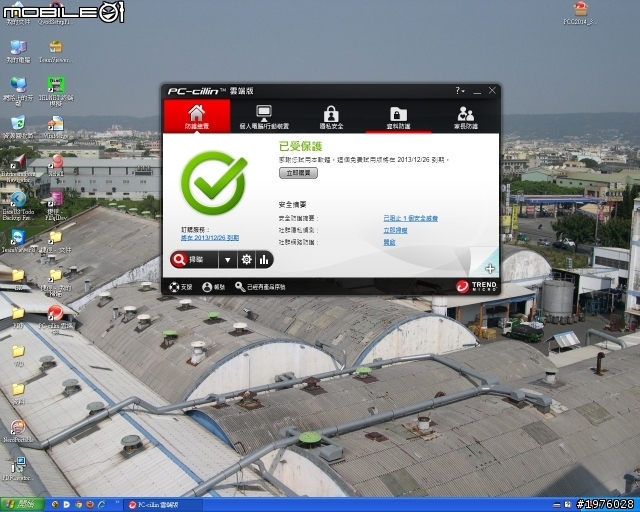
Task: Minimize the PC-cillin window
Action: pos(477,91)
